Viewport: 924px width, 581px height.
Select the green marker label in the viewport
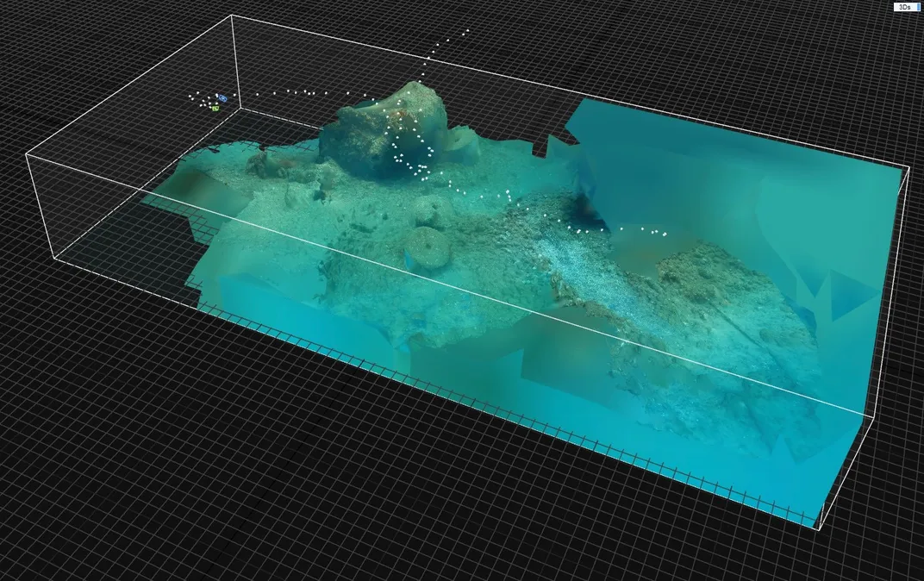(x=215, y=109)
